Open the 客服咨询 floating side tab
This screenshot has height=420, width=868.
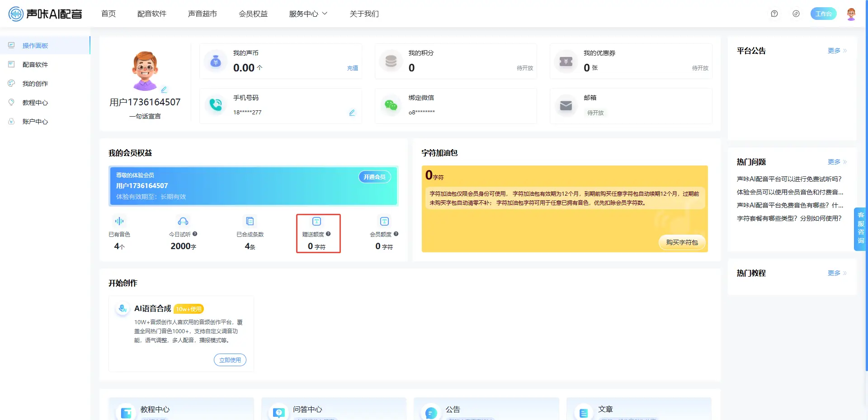[x=860, y=228]
